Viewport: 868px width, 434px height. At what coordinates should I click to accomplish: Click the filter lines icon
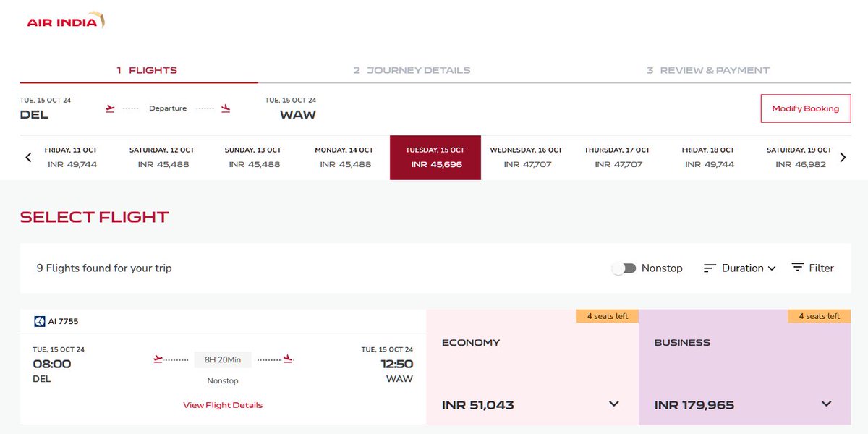pos(798,267)
